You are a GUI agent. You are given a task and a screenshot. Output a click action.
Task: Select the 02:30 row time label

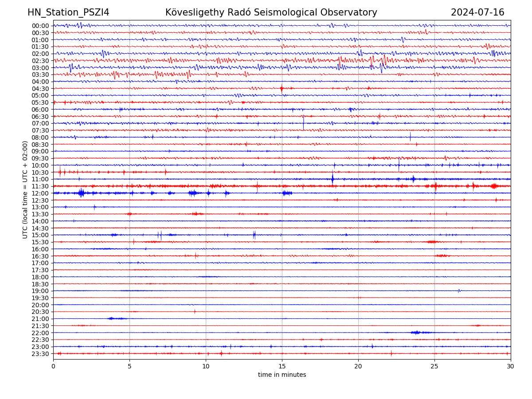[40, 61]
